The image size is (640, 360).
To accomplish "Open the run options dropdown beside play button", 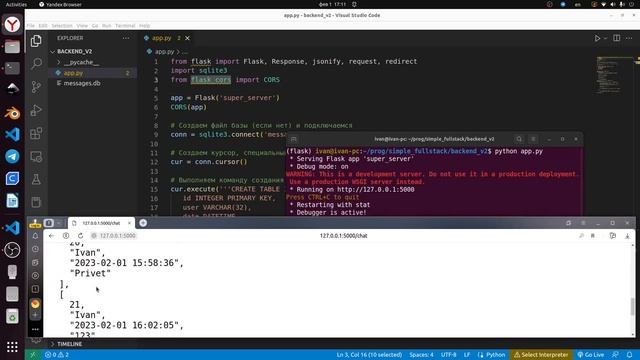I will coord(605,38).
